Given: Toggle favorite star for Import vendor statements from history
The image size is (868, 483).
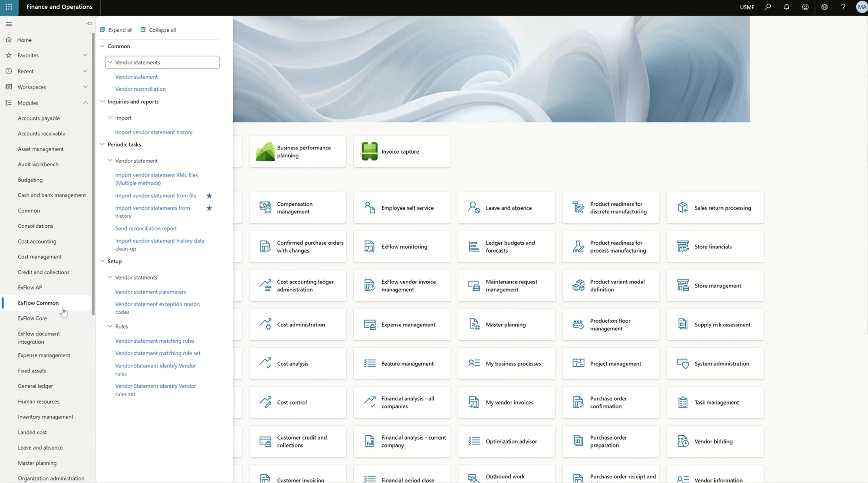Looking at the screenshot, I should [x=209, y=208].
